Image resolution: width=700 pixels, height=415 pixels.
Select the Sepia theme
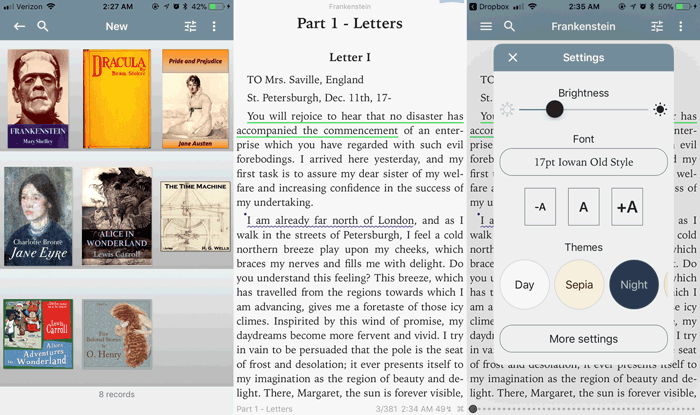pyautogui.click(x=579, y=285)
